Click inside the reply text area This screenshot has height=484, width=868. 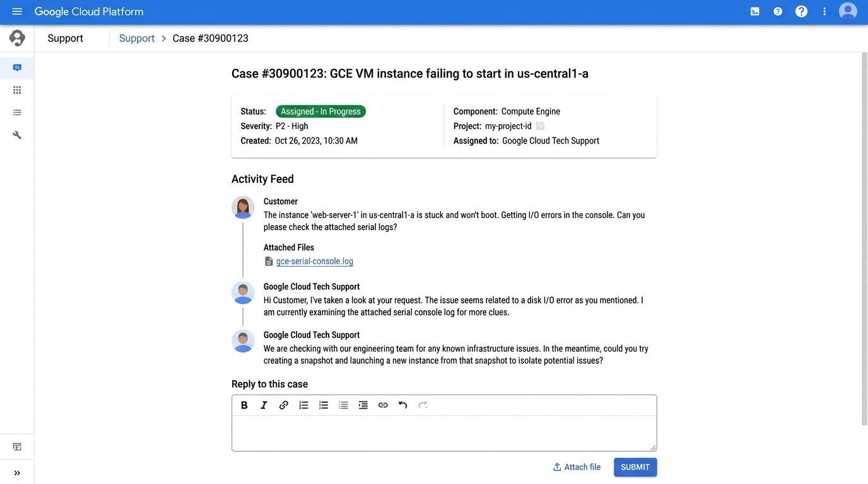tap(444, 434)
